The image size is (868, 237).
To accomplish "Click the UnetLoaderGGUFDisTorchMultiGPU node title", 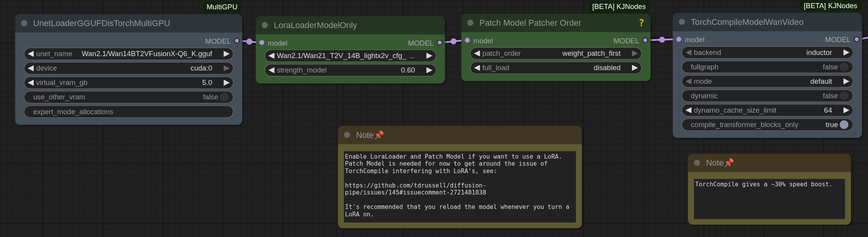I will click(101, 23).
